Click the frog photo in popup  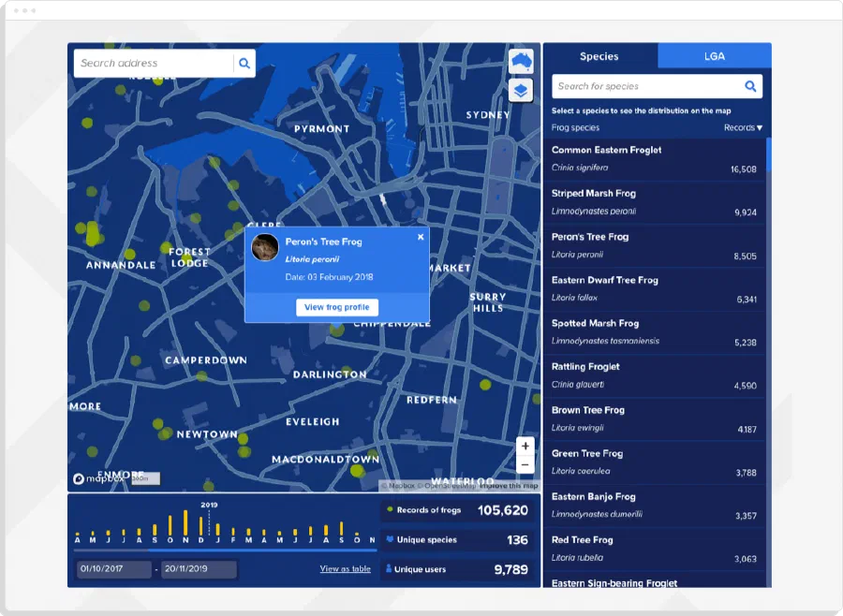[265, 247]
